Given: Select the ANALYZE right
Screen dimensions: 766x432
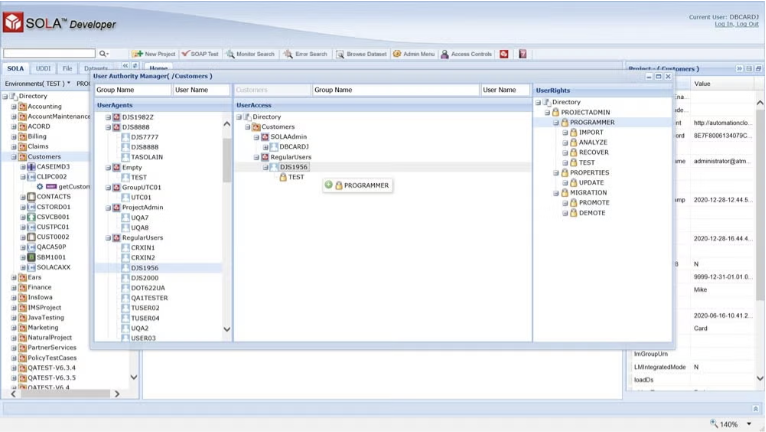Looking at the screenshot, I should point(593,142).
